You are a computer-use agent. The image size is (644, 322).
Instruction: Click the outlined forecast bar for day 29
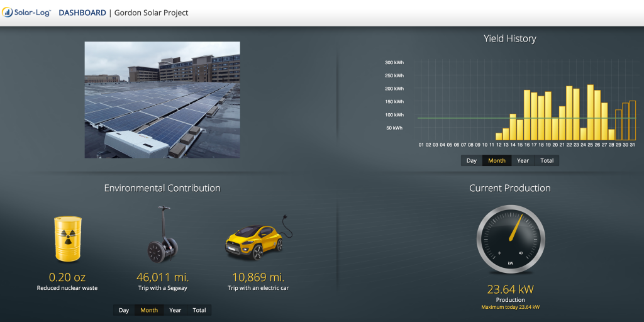click(x=618, y=125)
